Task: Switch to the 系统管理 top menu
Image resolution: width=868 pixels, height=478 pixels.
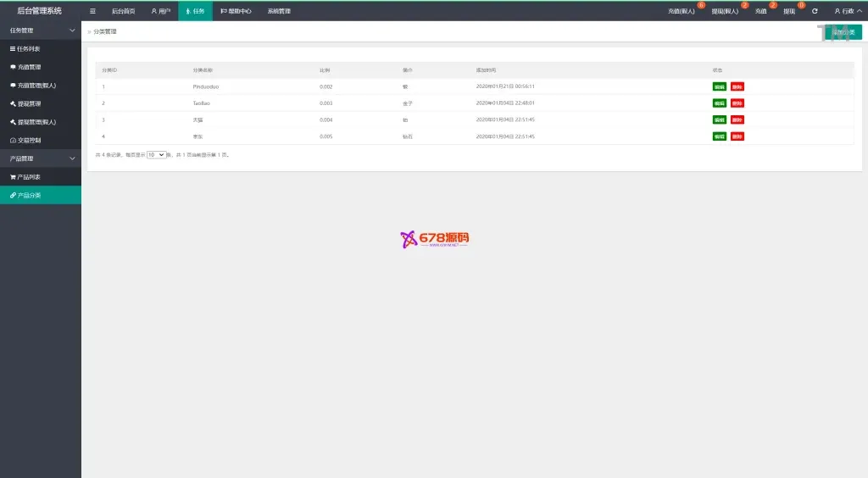Action: point(278,11)
